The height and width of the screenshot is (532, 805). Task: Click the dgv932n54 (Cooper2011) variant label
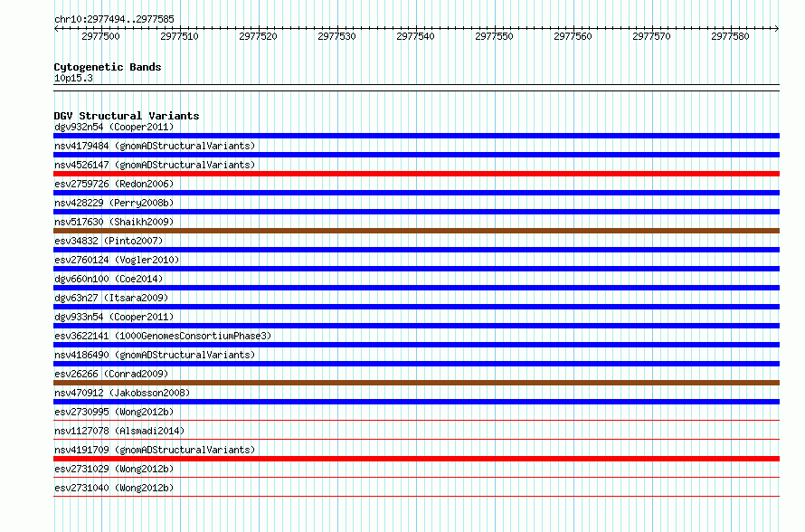pos(114,127)
